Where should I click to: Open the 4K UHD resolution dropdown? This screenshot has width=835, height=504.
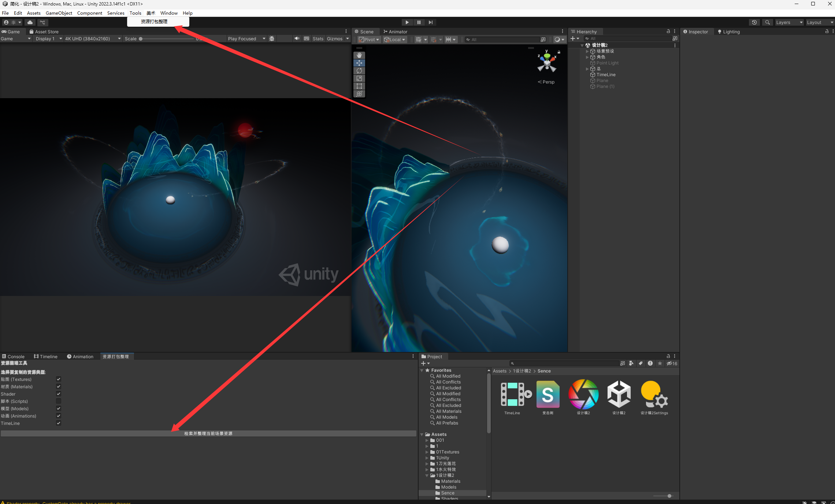(x=93, y=38)
